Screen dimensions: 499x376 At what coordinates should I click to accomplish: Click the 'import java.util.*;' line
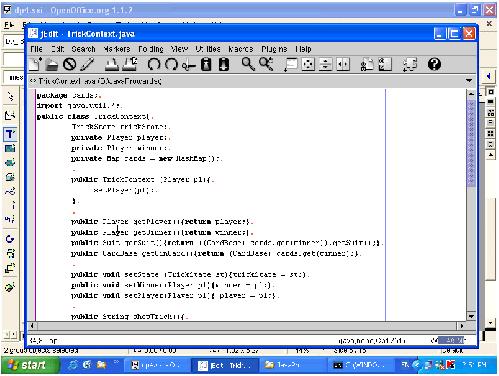point(79,106)
